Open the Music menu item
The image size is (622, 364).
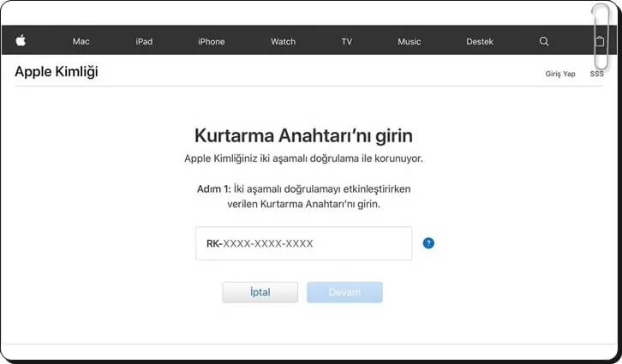click(410, 42)
